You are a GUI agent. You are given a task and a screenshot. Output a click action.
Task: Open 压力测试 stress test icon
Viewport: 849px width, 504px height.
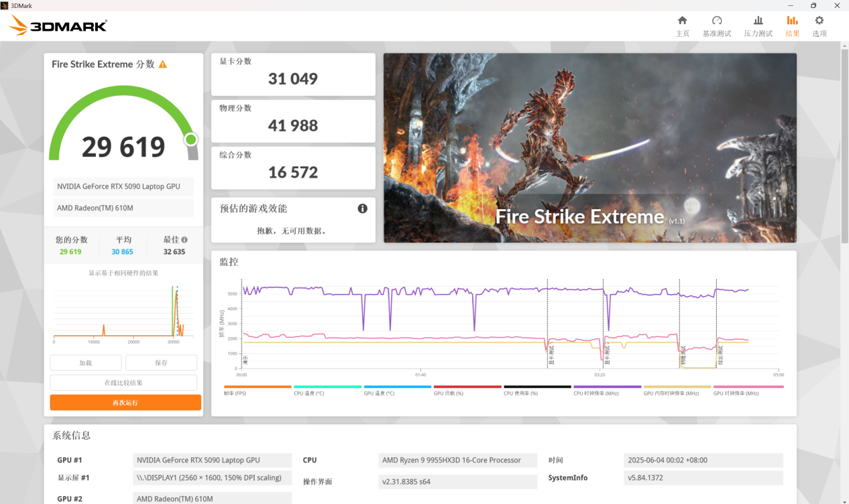758,26
